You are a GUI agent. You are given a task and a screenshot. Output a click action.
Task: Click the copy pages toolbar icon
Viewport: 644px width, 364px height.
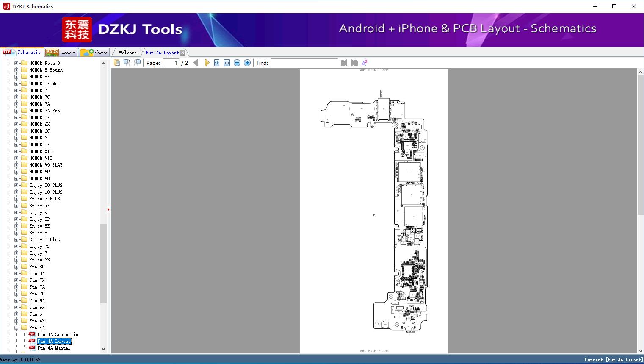pos(117,63)
